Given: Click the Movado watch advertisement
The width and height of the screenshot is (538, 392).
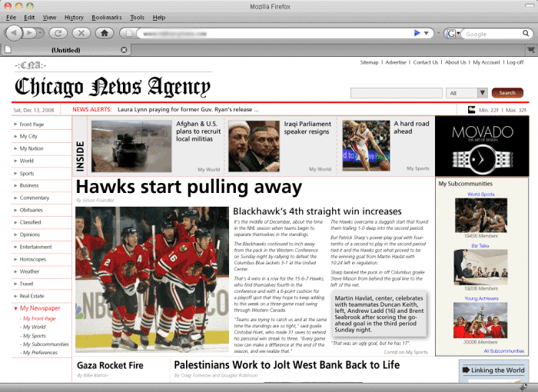Looking at the screenshot, I should tap(482, 146).
